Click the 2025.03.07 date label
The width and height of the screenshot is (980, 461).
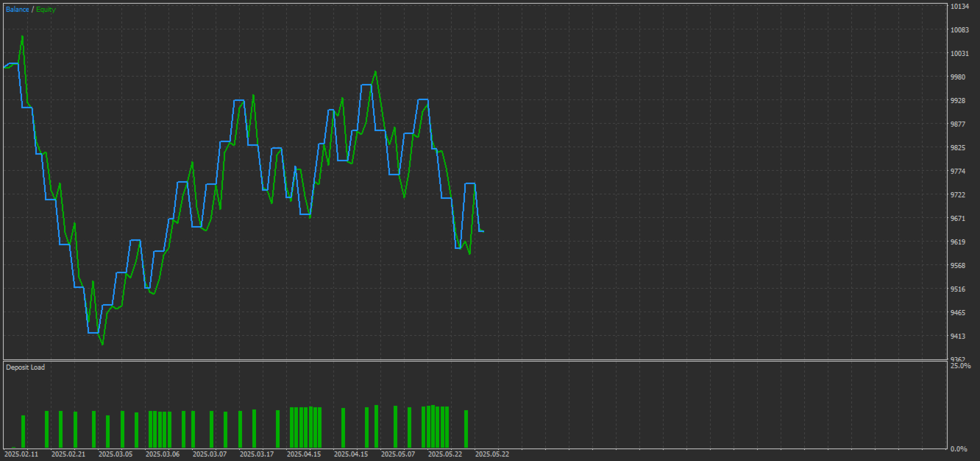click(209, 454)
